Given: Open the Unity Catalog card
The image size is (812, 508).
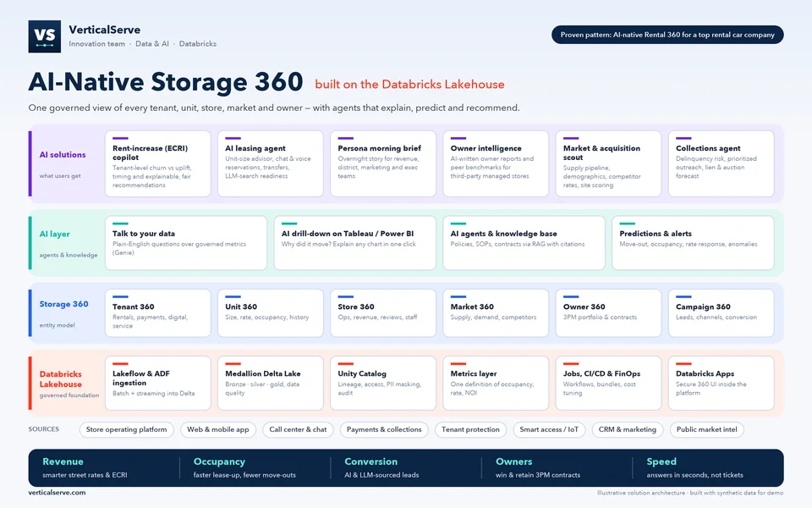Looking at the screenshot, I should tap(383, 383).
